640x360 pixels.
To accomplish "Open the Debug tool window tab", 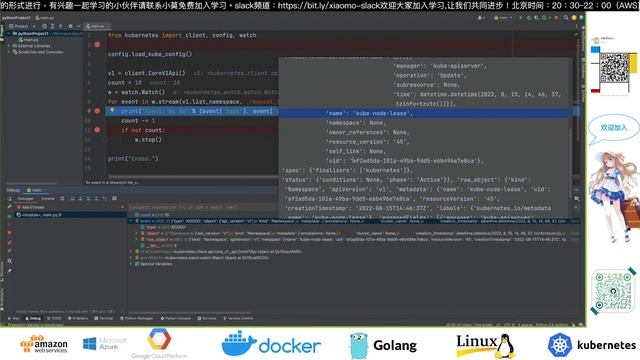I will coord(33,318).
